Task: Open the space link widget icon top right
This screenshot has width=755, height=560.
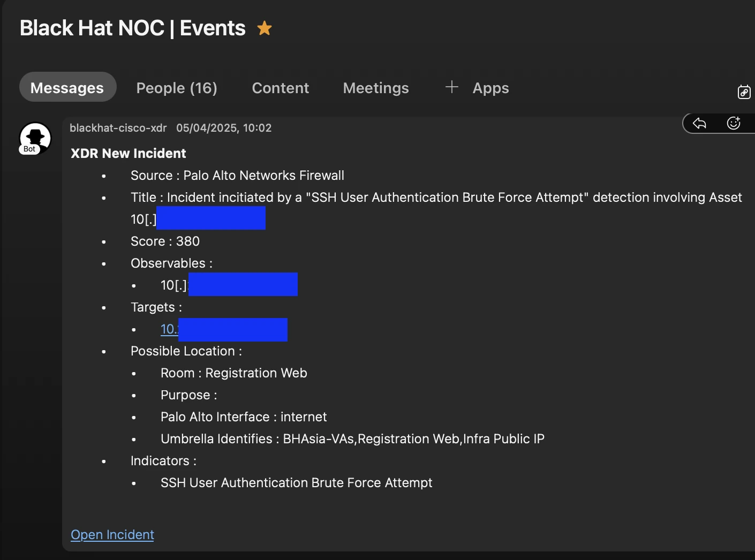Action: pos(744,92)
